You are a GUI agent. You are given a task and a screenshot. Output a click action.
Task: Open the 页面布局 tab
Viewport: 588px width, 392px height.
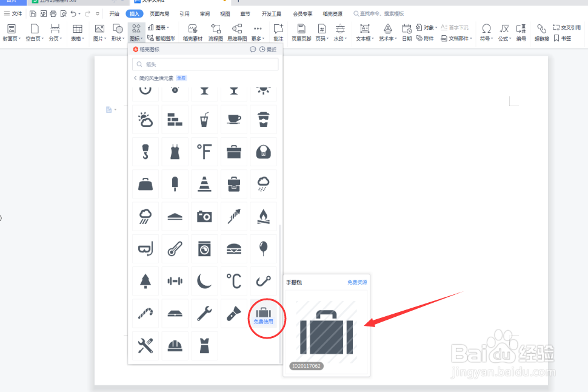(159, 14)
